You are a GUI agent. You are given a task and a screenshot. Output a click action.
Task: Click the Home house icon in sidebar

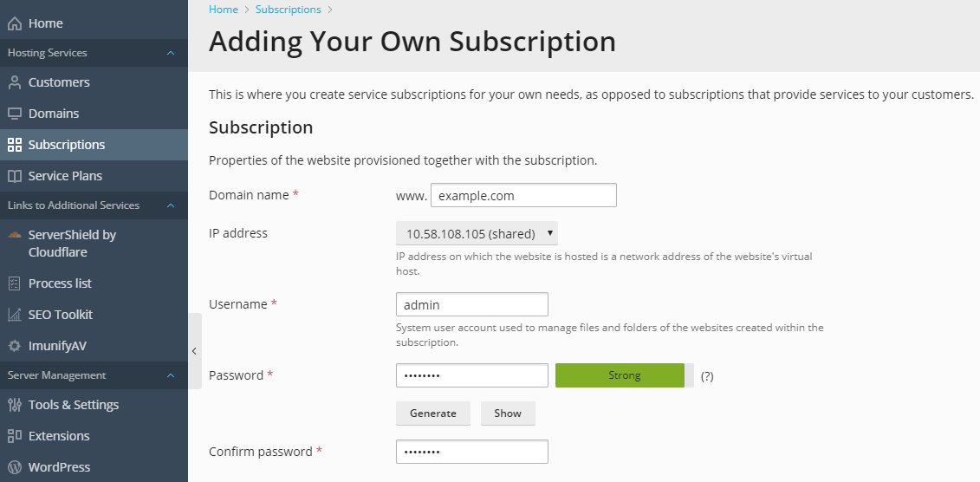[15, 23]
